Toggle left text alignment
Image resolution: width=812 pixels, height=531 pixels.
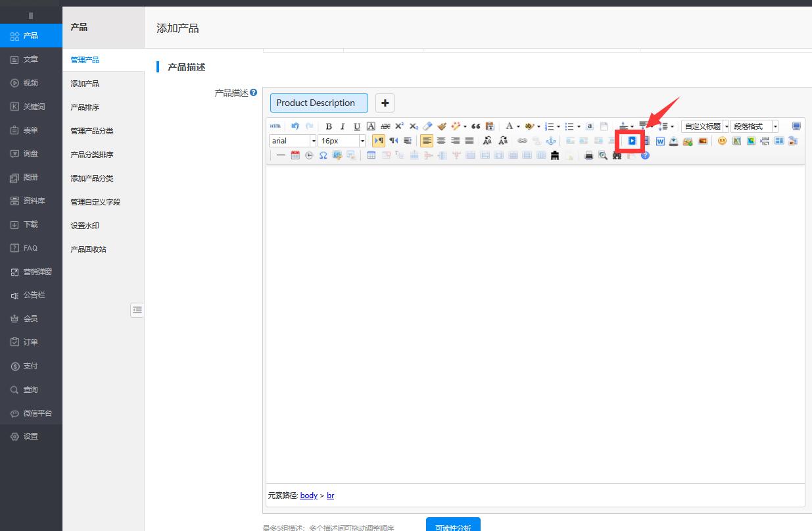pos(427,141)
